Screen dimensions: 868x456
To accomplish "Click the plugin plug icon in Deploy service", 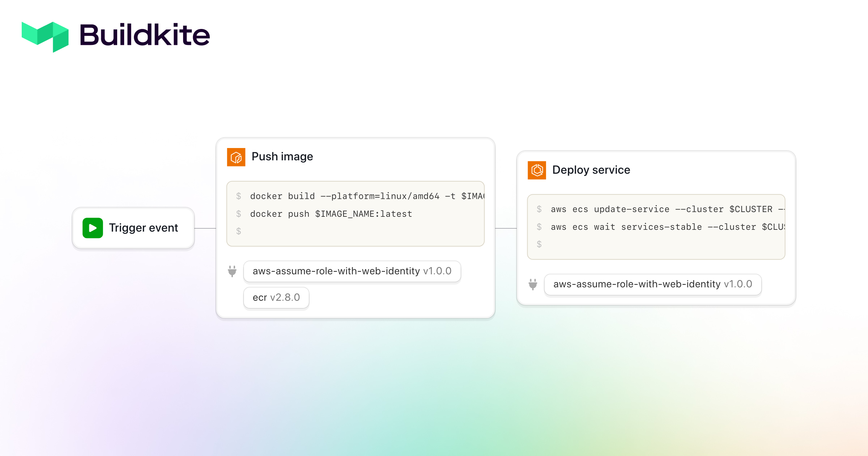I will tap(533, 284).
